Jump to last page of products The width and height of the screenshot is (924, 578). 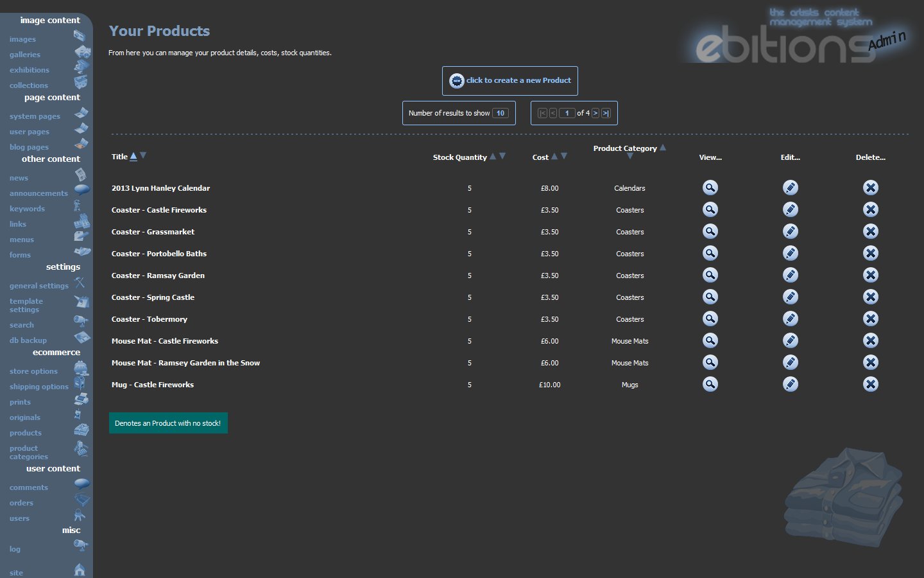coord(605,113)
